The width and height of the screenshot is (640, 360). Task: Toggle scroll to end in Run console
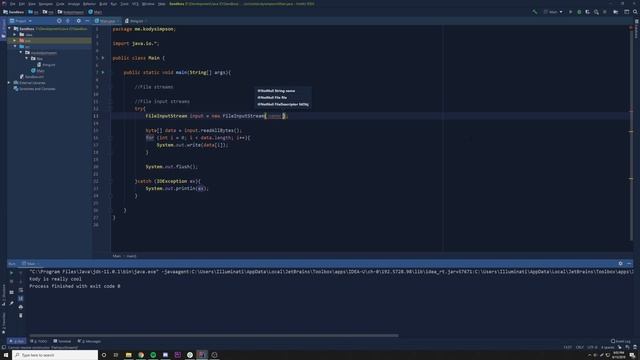pyautogui.click(x=21, y=298)
